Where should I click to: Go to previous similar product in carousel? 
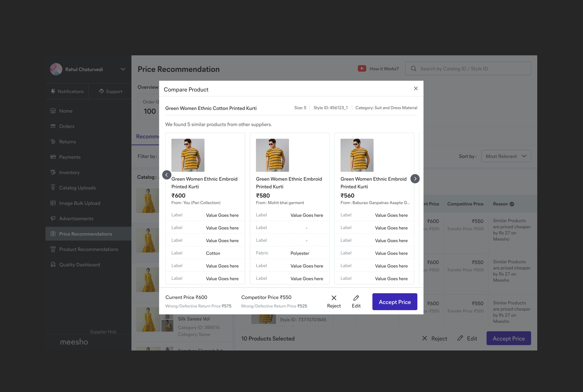[167, 175]
